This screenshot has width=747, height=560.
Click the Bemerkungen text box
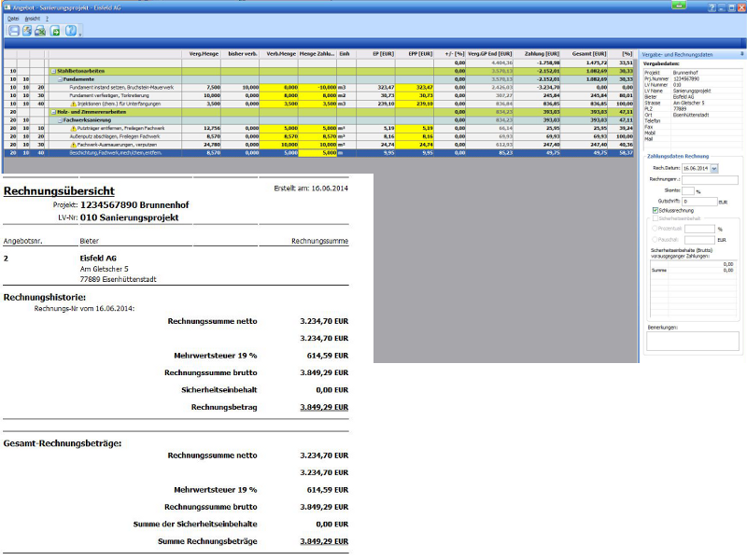click(x=693, y=341)
